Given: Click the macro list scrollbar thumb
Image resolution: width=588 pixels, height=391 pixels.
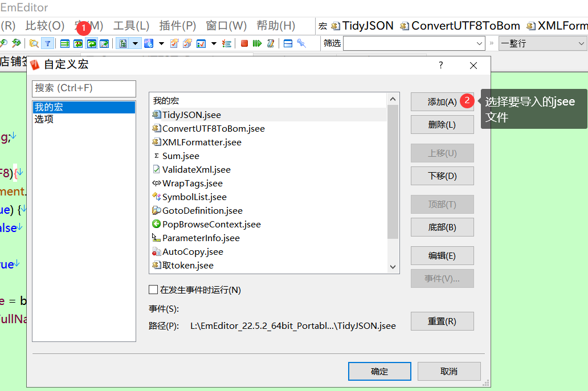Looking at the screenshot, I should (x=393, y=172).
